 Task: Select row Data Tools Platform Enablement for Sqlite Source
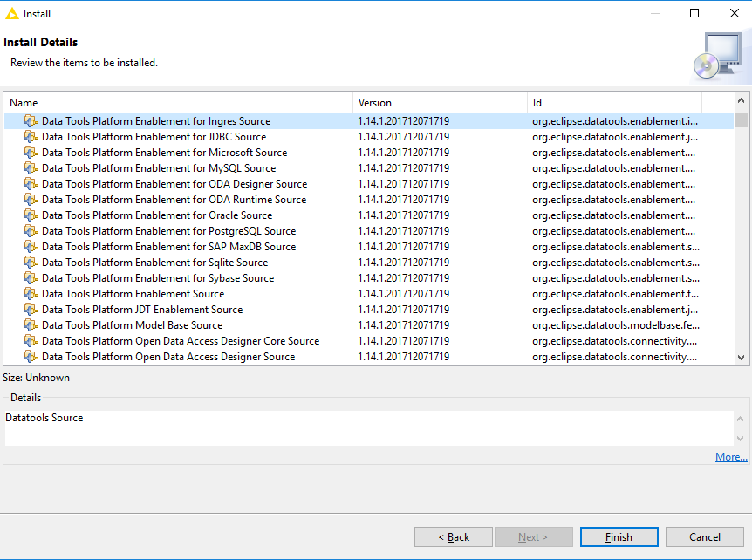[x=369, y=263]
